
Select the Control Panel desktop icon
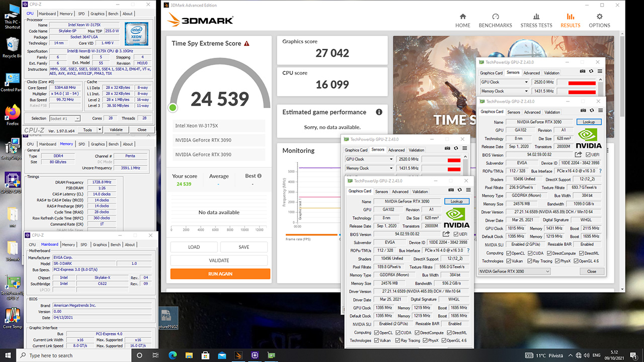coord(12,83)
